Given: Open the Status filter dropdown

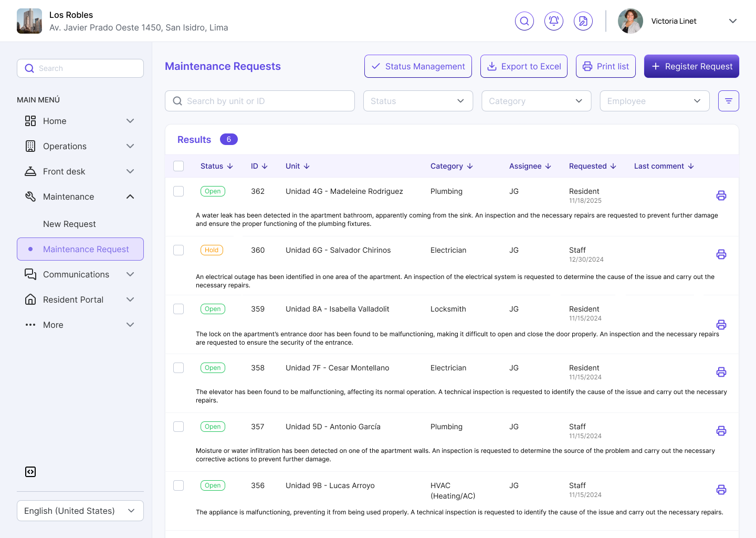Looking at the screenshot, I should click(x=418, y=101).
